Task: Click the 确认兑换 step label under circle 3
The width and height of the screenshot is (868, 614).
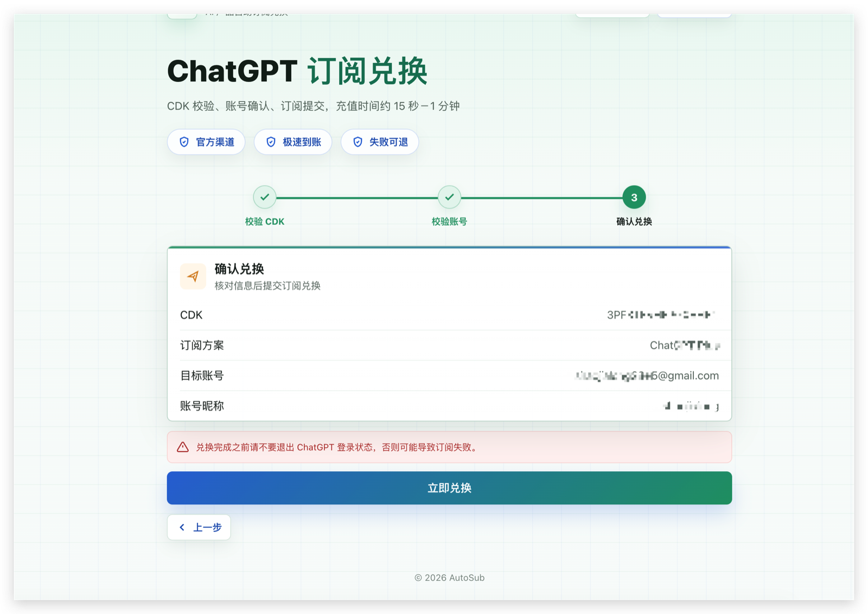Action: 634,221
